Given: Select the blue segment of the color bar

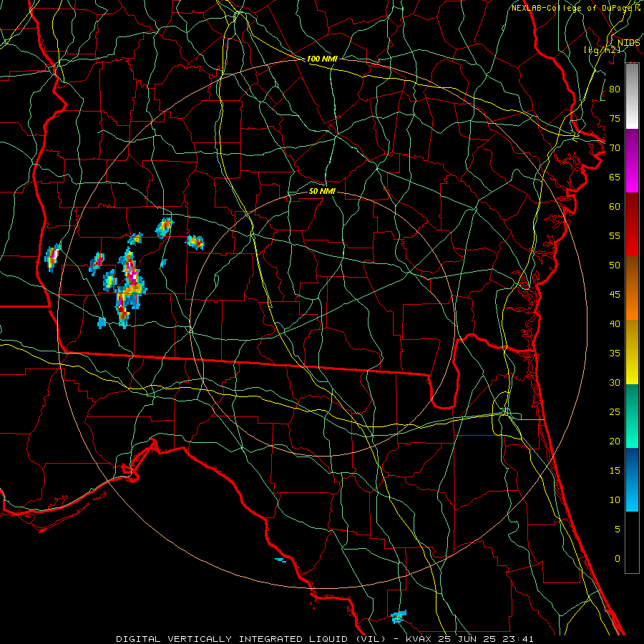Looking at the screenshot, I should (632, 479).
